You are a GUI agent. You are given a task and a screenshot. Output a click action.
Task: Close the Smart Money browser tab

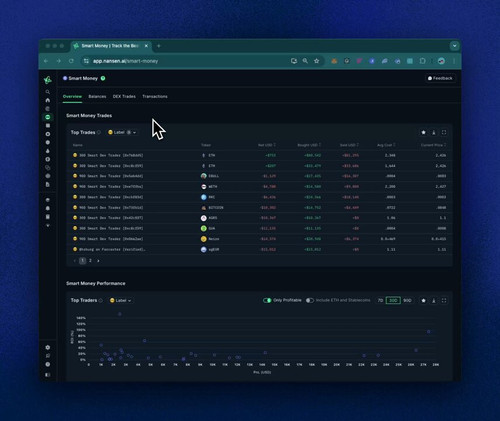(146, 46)
